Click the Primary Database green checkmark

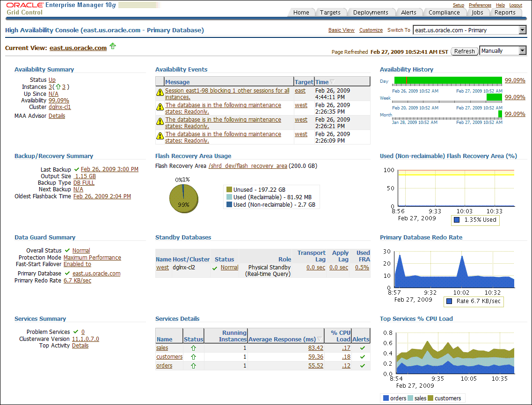(67, 274)
